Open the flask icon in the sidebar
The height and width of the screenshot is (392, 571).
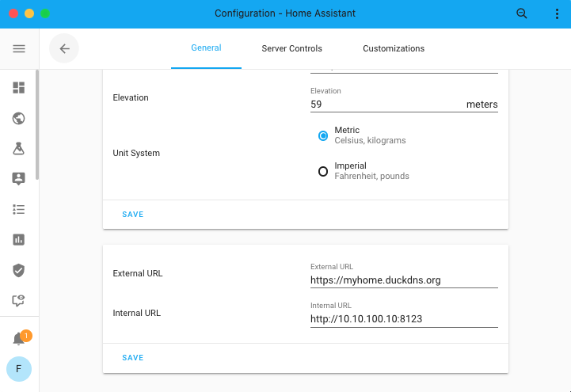pos(18,149)
